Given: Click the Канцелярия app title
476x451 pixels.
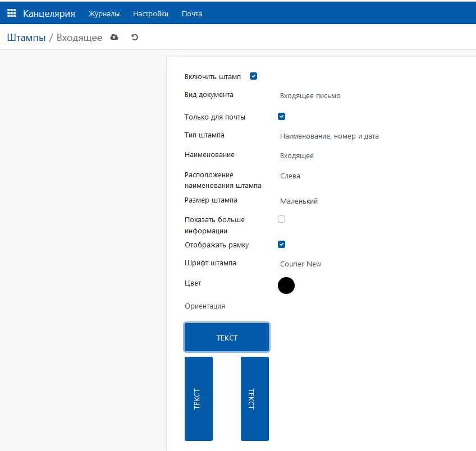Looking at the screenshot, I should pos(49,13).
